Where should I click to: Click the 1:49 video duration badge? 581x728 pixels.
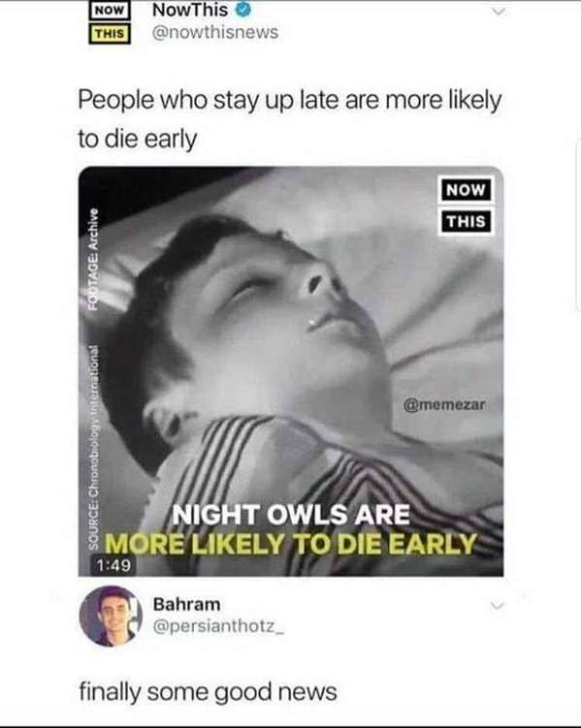coord(113,565)
